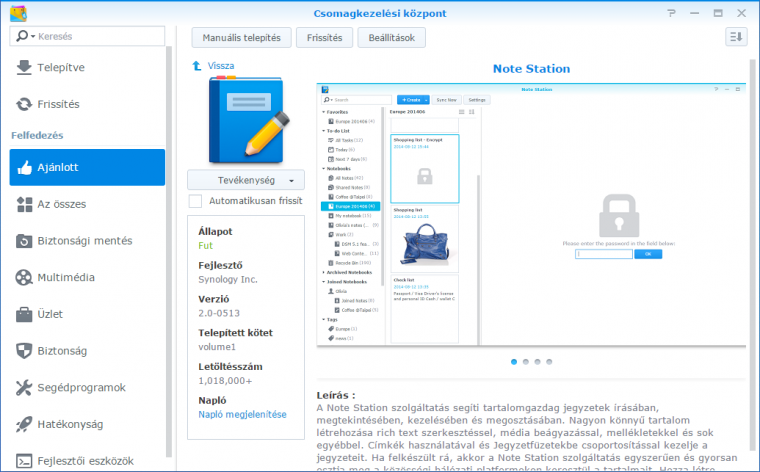This screenshot has height=472, width=760.
Task: Go back via Vissza link
Action: [221, 66]
